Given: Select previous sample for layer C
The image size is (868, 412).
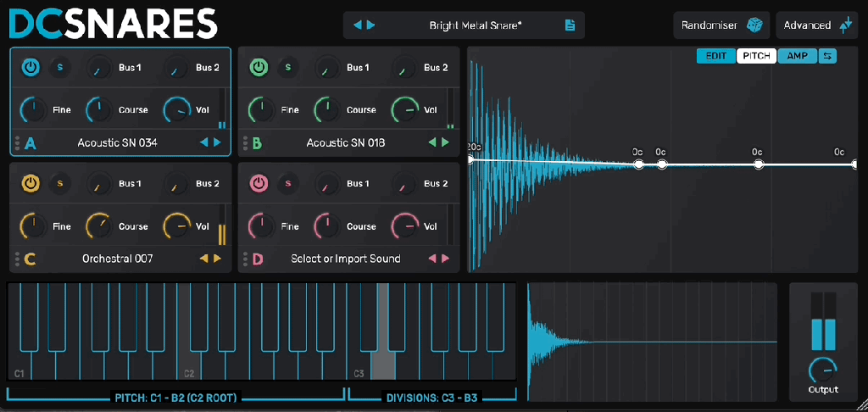Looking at the screenshot, I should pyautogui.click(x=203, y=259).
